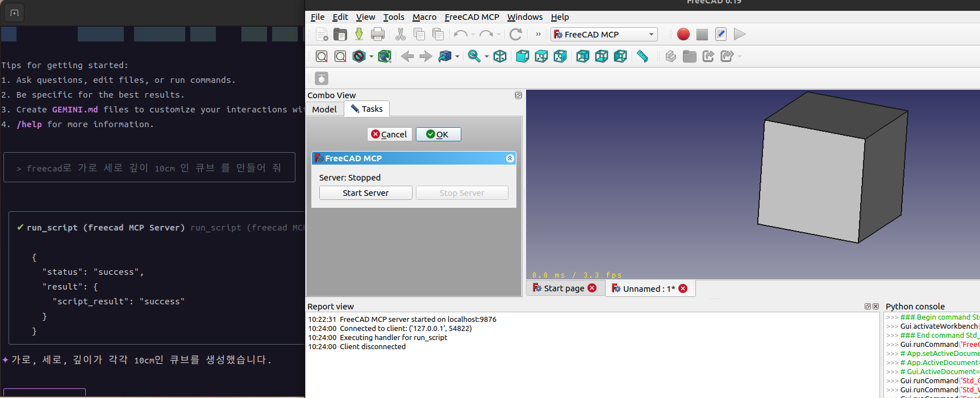Open the Macros dialog with the notepad icon
Image resolution: width=980 pixels, height=398 pixels.
[x=721, y=34]
